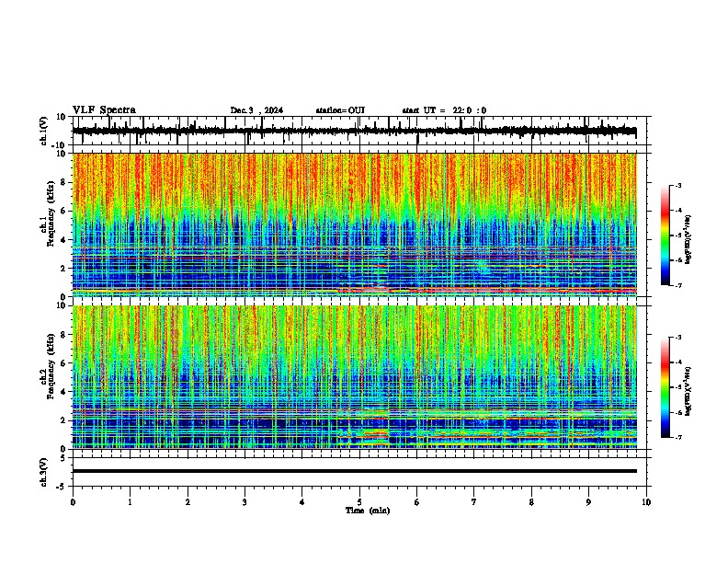Image resolution: width=728 pixels, height=563 pixels.
Task: Click time axis tick label "2"
Action: click(188, 502)
